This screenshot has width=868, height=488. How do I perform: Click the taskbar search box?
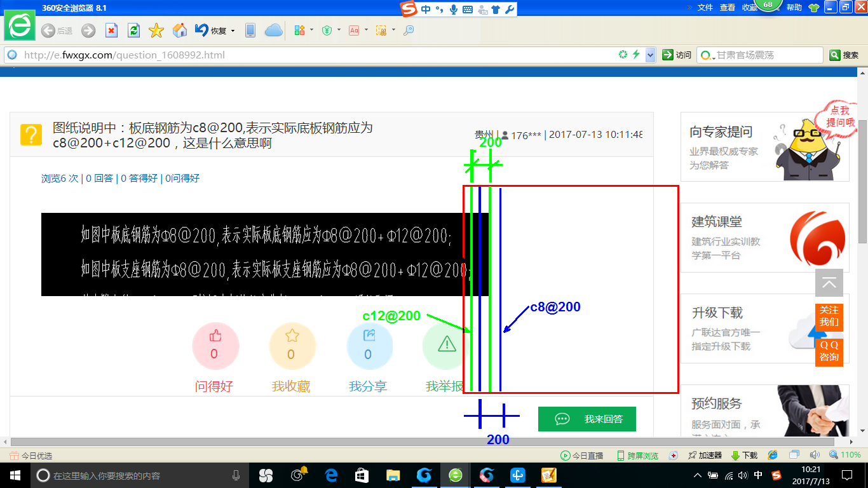tap(140, 475)
